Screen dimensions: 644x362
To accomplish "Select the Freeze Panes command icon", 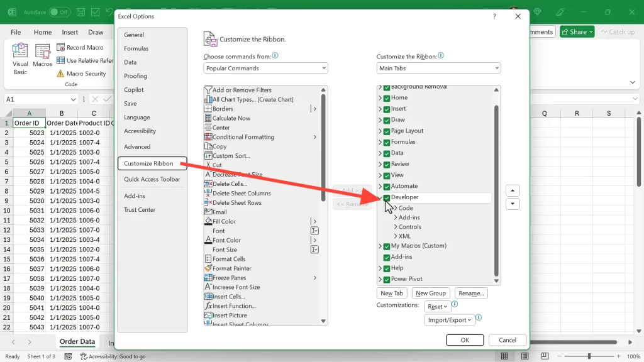I will pos(208,278).
